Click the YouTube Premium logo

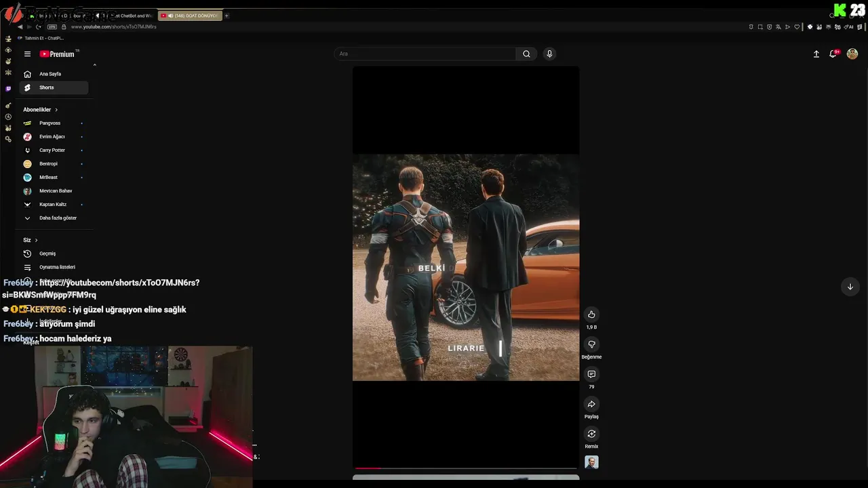coord(58,54)
